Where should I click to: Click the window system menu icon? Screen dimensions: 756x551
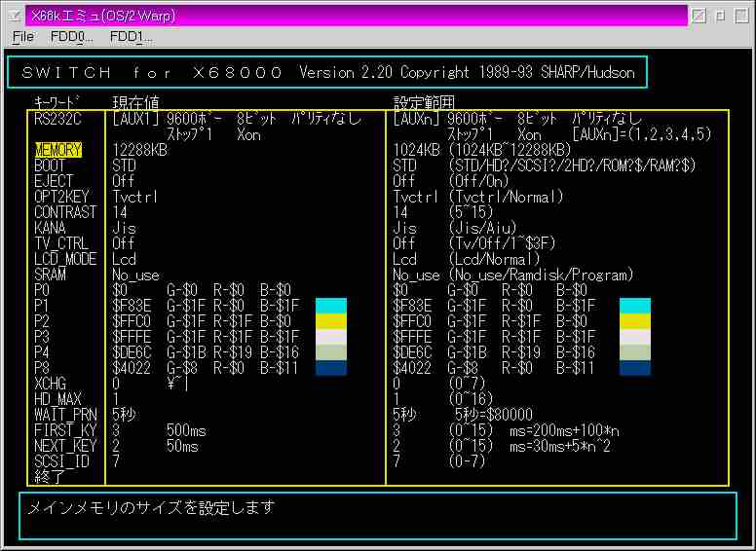click(14, 16)
